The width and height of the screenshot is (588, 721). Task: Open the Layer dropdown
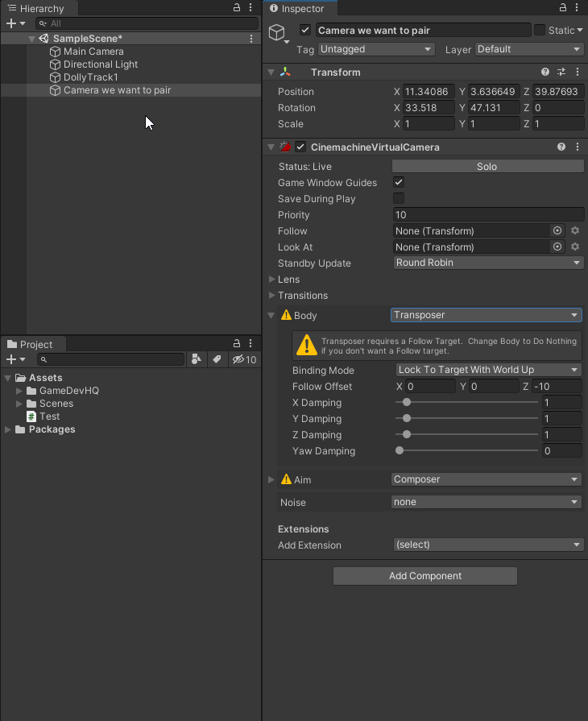pos(529,49)
